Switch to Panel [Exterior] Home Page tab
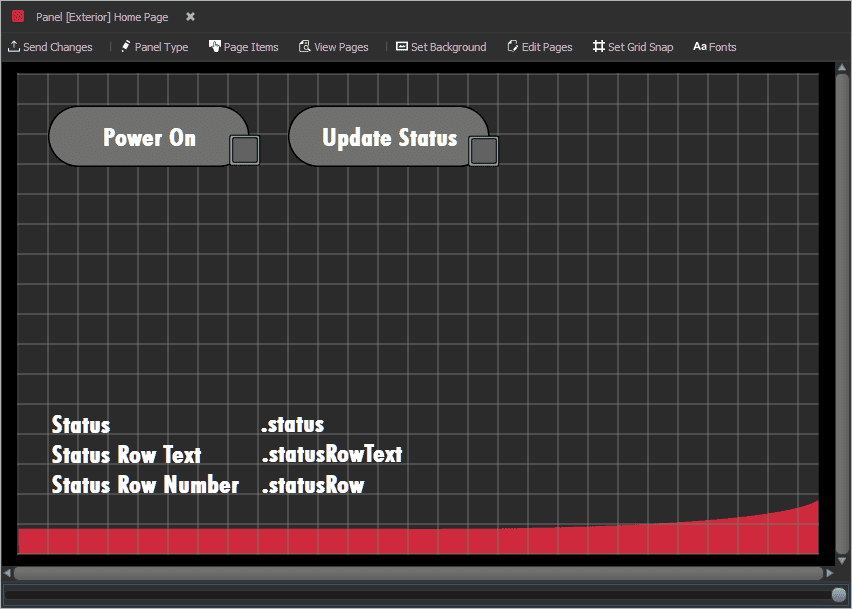 [x=101, y=17]
